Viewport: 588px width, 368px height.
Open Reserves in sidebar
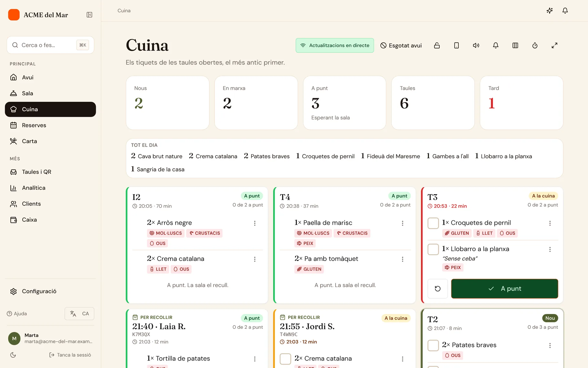click(50, 125)
